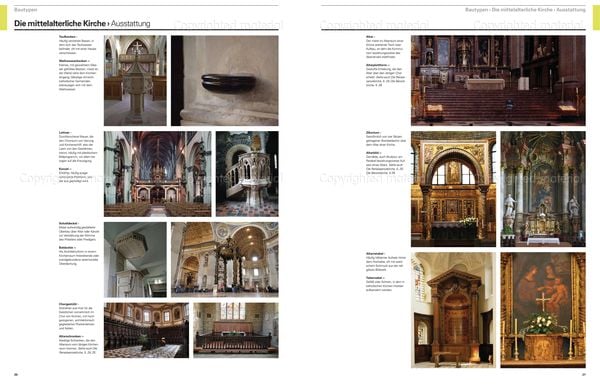Select the stone pulpit with spiral stairs photo
The height and width of the screenshot is (386, 600).
click(247, 174)
